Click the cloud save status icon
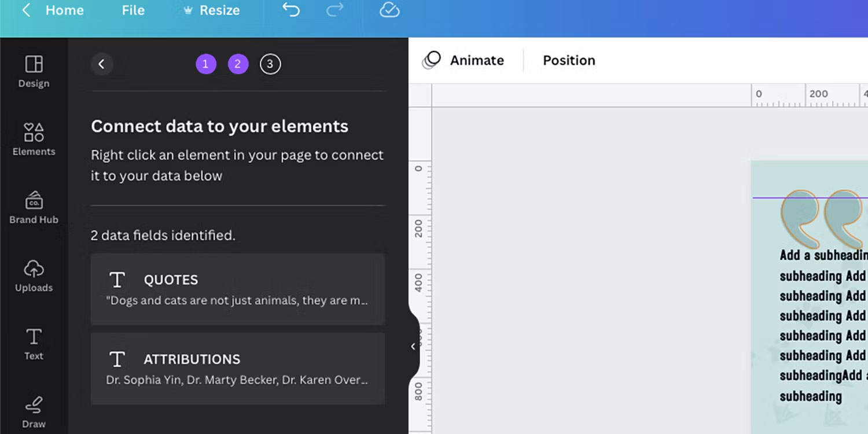 click(x=389, y=10)
